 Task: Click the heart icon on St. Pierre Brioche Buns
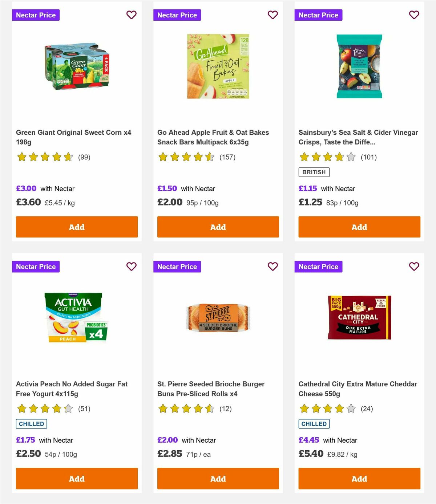272,266
